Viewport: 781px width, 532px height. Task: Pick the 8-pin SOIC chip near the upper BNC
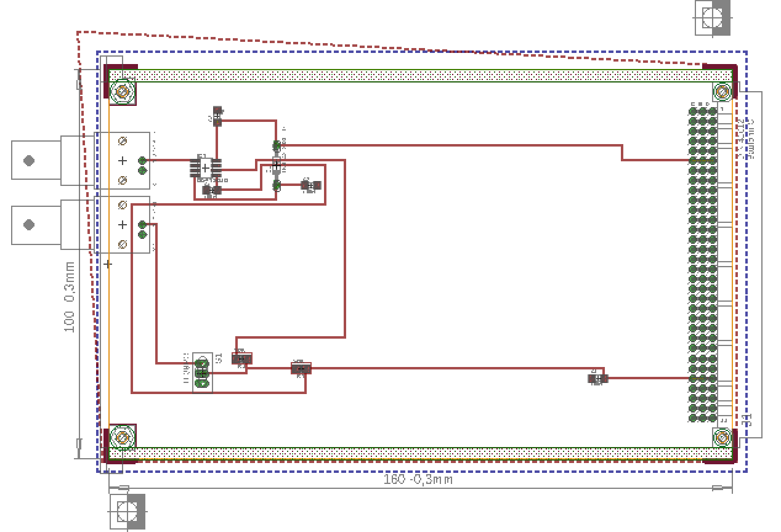(x=205, y=167)
